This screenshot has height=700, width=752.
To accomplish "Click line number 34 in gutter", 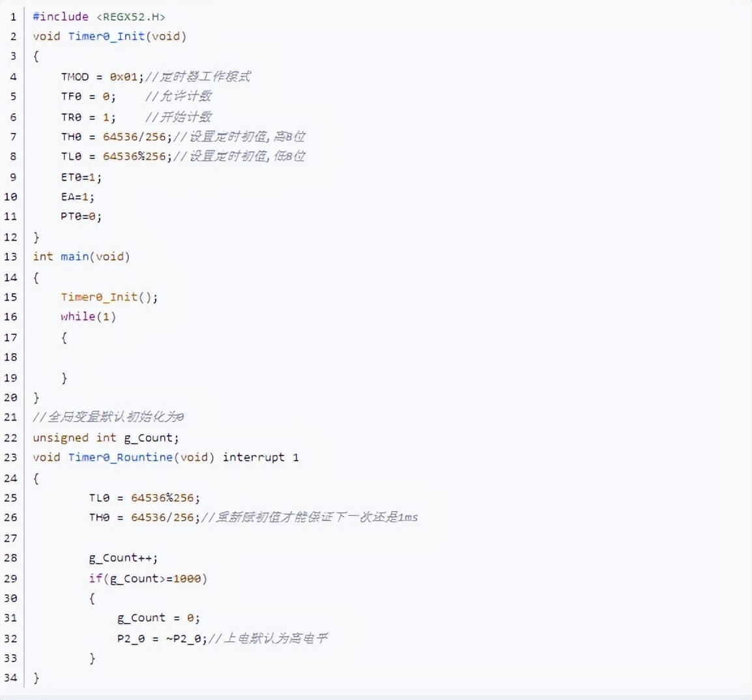I will [10, 678].
